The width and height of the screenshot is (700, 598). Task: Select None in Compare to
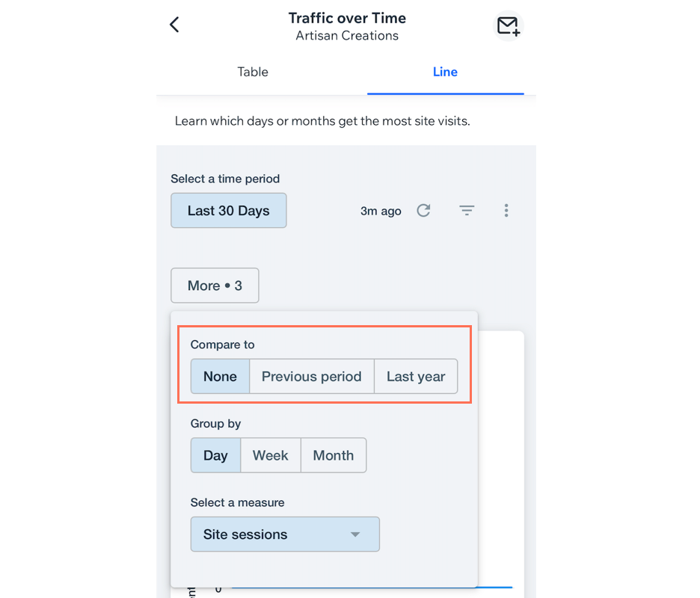click(x=220, y=377)
